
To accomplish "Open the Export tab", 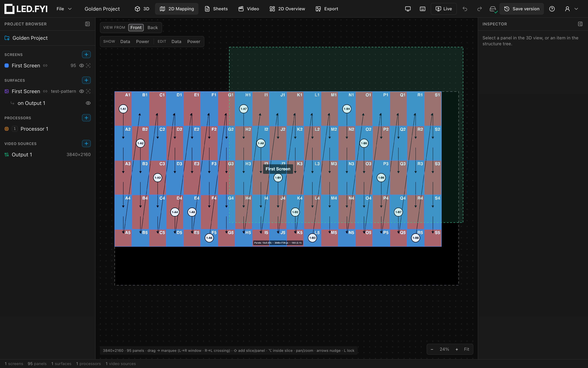I will [x=327, y=9].
